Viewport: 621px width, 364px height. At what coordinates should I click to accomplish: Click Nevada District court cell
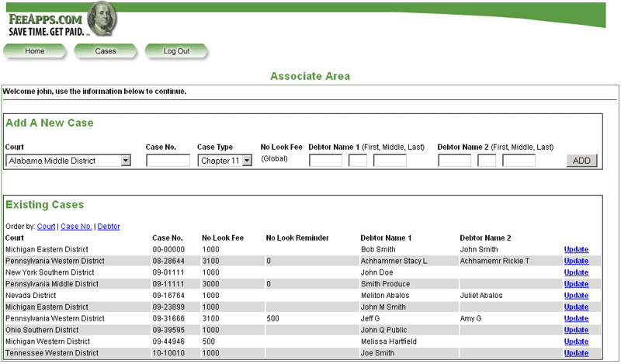click(x=31, y=295)
